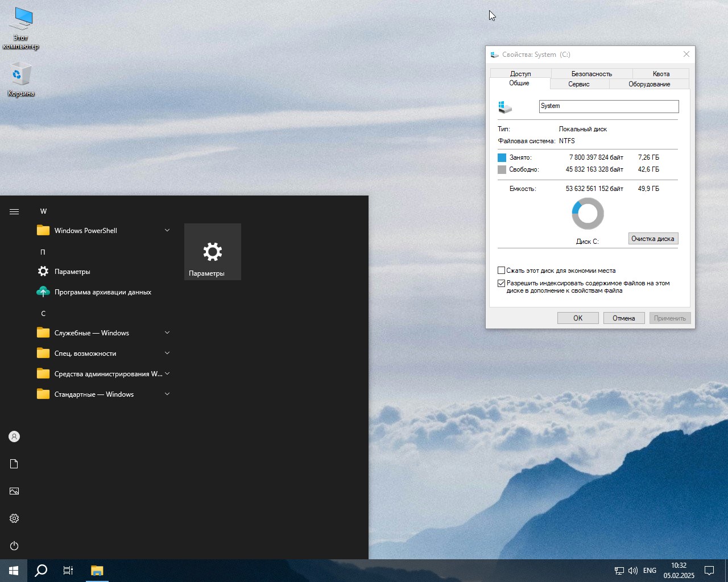The image size is (728, 582).
Task: Click the NTFS file system value
Action: (x=567, y=141)
